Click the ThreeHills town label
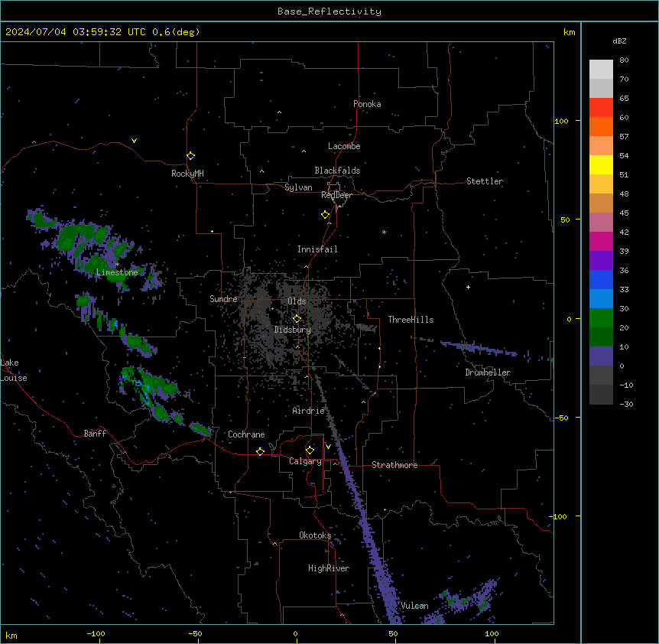This screenshot has height=644, width=659. pyautogui.click(x=411, y=320)
